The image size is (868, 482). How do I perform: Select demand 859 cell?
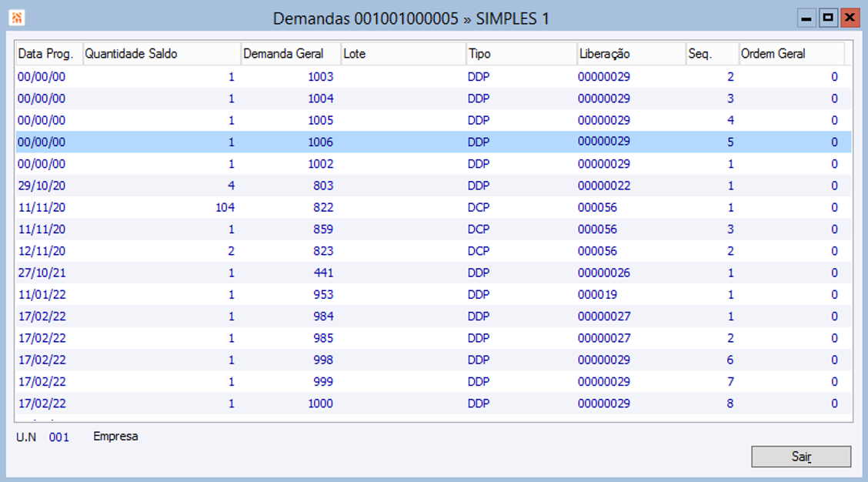[323, 229]
